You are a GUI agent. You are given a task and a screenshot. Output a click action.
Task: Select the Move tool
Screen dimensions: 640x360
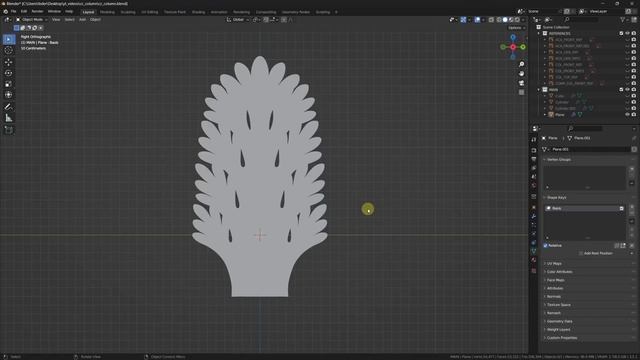pos(9,62)
